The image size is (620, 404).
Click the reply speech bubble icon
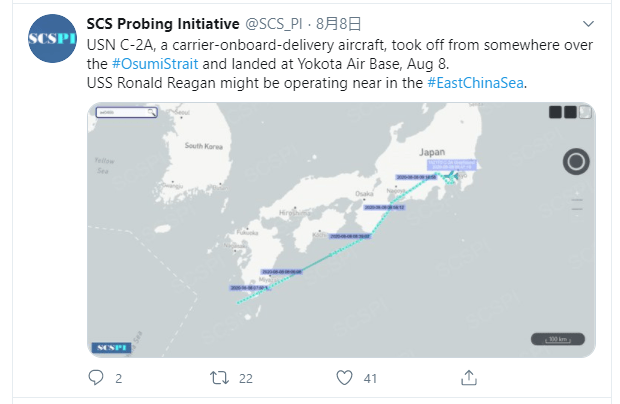point(96,378)
